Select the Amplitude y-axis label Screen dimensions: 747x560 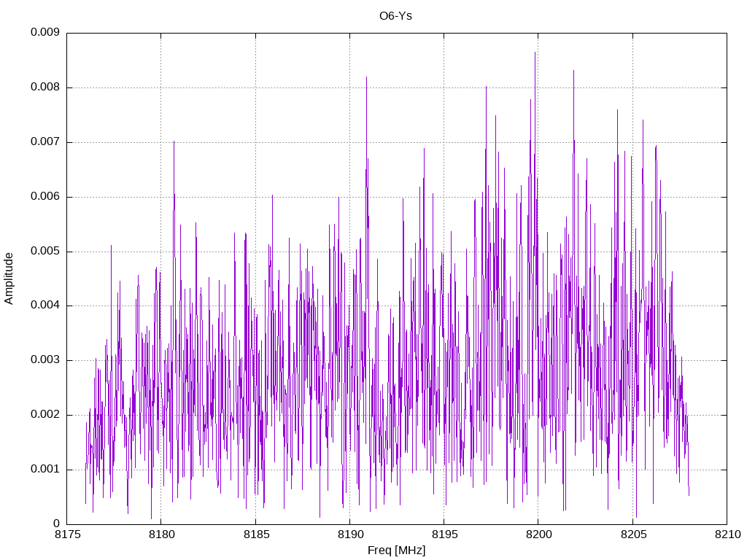[9, 279]
